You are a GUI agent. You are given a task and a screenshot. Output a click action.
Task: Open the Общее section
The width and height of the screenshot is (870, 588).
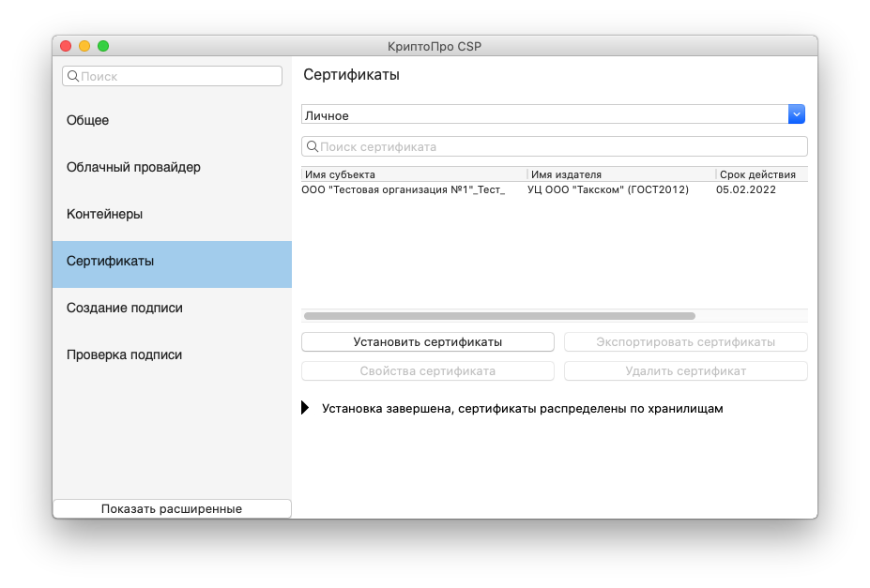pos(172,120)
